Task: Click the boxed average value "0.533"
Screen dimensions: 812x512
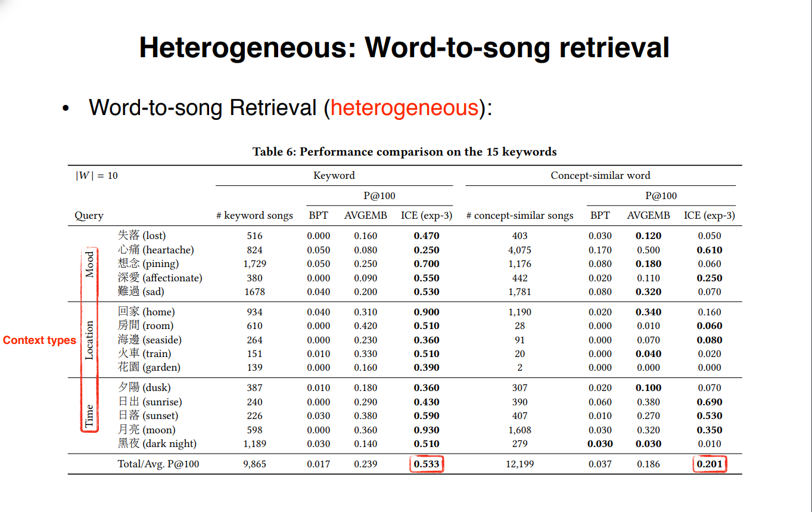Action: [x=427, y=464]
